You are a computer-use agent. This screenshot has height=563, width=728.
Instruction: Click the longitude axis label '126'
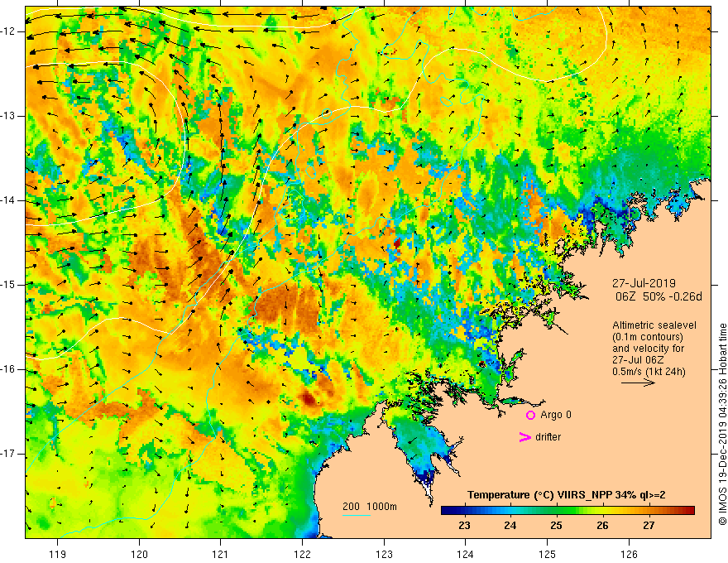(x=629, y=554)
